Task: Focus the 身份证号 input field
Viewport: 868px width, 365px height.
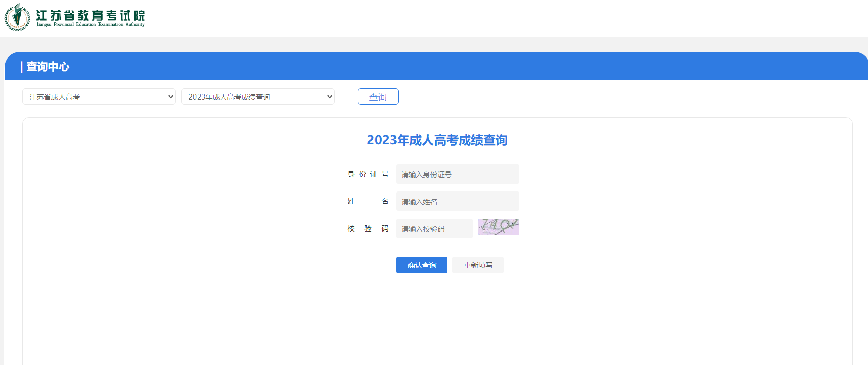Action: [458, 174]
